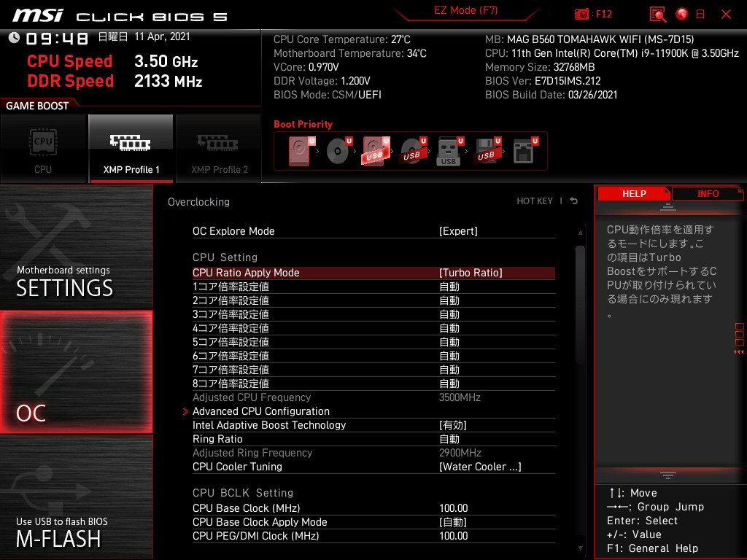This screenshot has width=747, height=560.
Task: Edit the 3コア倍率設定値 ratio field
Action: pyautogui.click(x=373, y=314)
